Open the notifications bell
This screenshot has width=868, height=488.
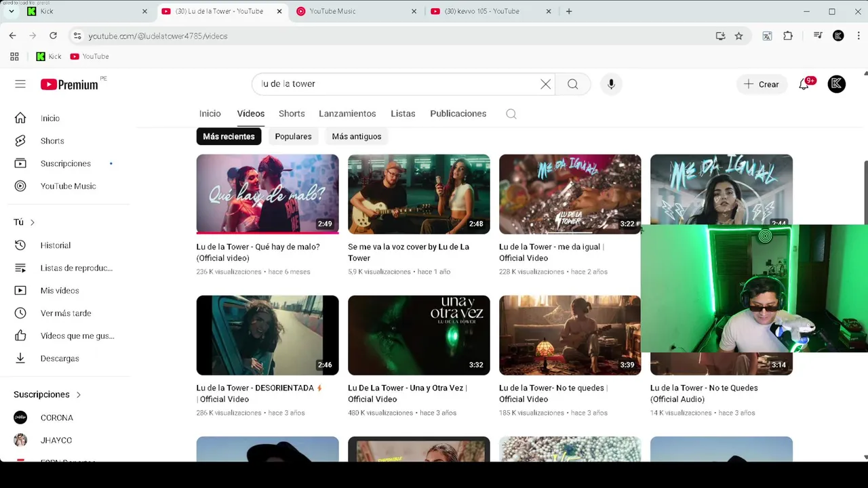pyautogui.click(x=805, y=84)
